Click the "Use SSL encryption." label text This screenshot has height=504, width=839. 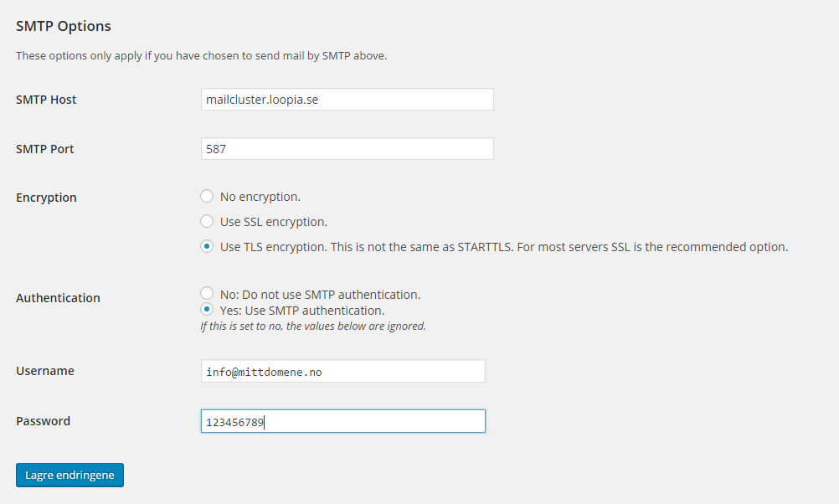[x=274, y=222]
